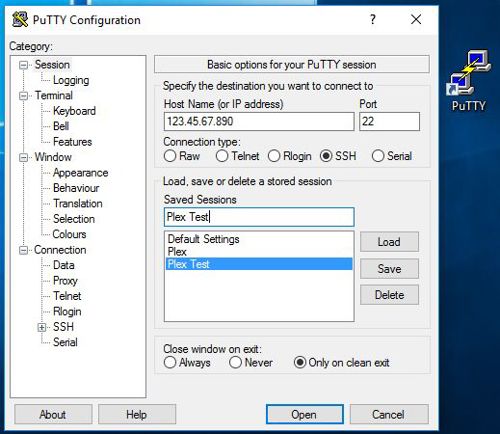Open the Appearance category
Screen dimensions: 500x434
(81, 173)
